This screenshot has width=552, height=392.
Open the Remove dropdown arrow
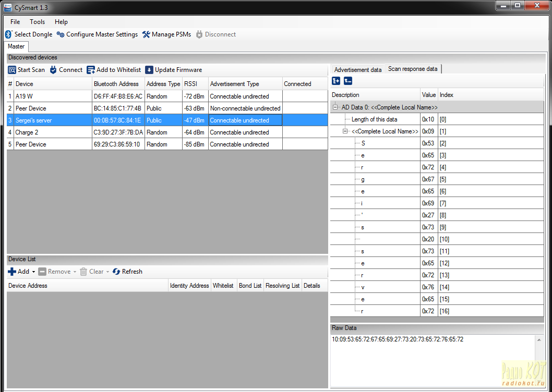(x=75, y=272)
